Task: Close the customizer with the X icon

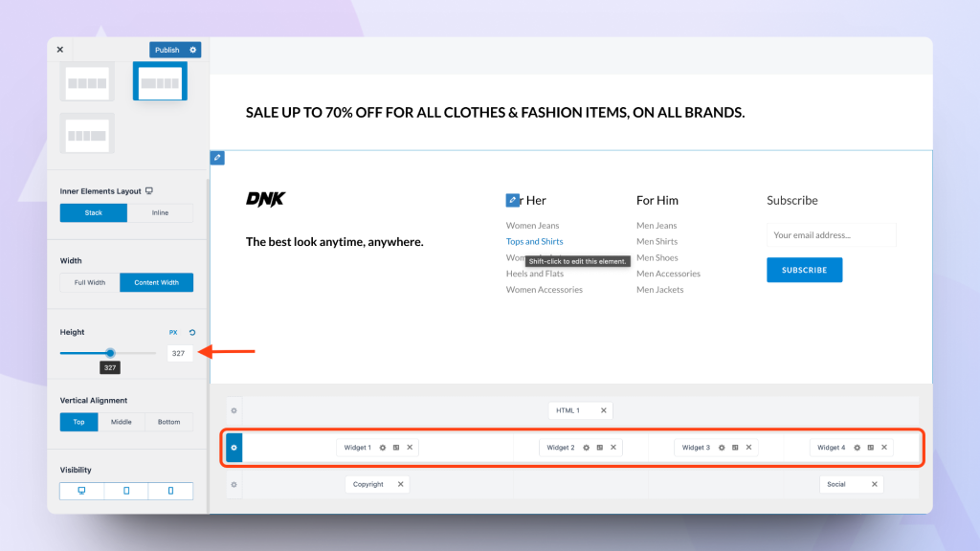Action: [x=60, y=50]
